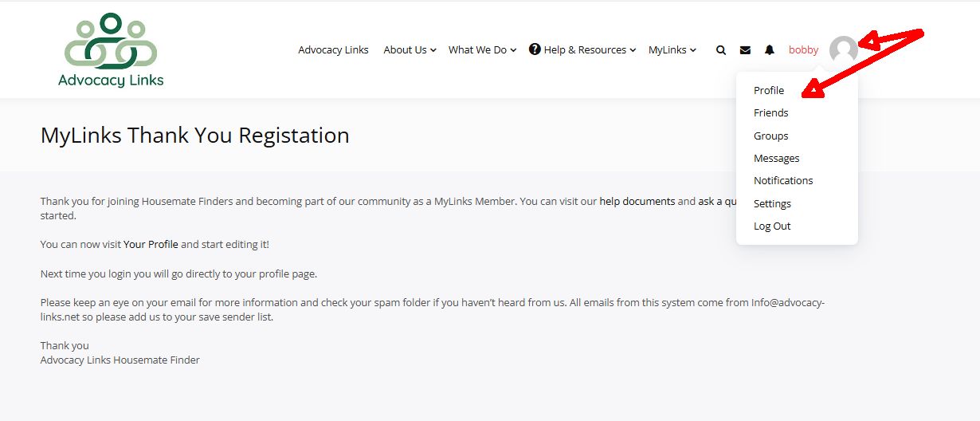Open Notifications from the user menu
The image size is (980, 421).
pyautogui.click(x=783, y=181)
